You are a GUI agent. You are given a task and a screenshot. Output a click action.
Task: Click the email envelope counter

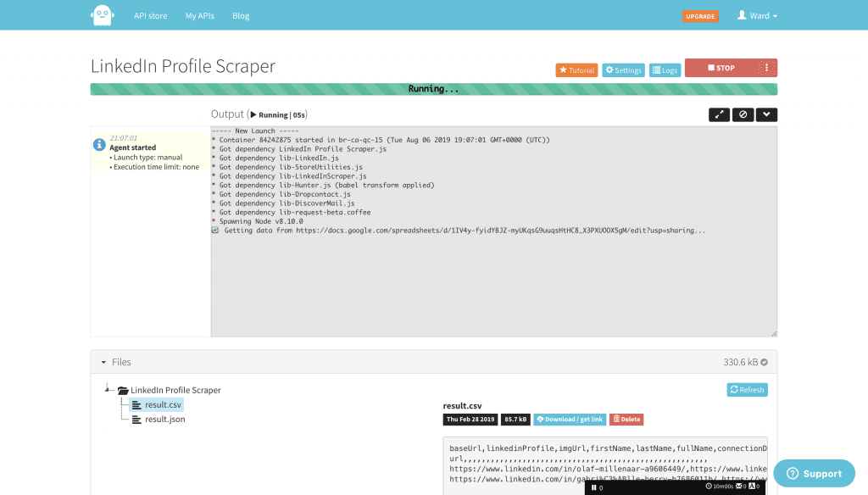[741, 487]
